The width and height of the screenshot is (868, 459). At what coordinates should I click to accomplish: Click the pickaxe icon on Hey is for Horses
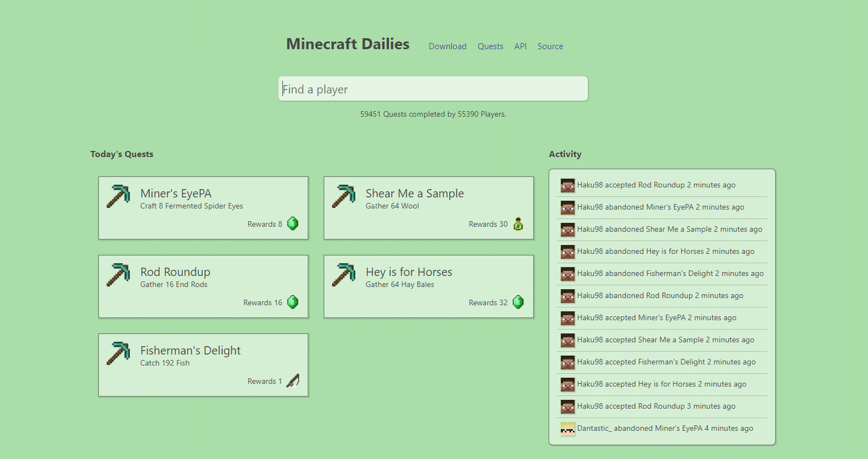tap(344, 275)
